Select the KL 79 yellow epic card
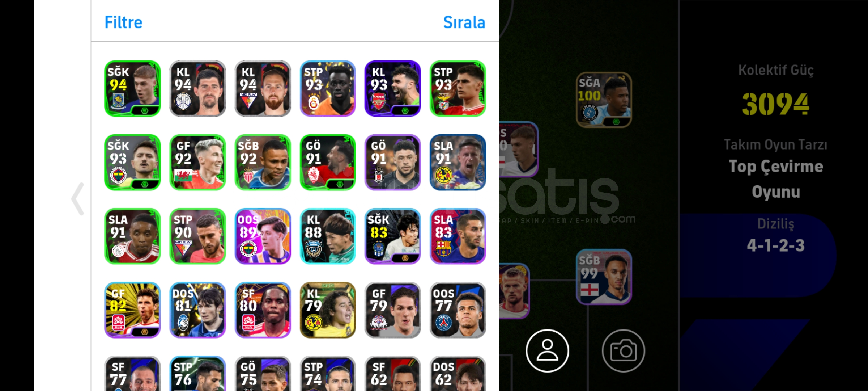868x391 pixels. [x=328, y=310]
